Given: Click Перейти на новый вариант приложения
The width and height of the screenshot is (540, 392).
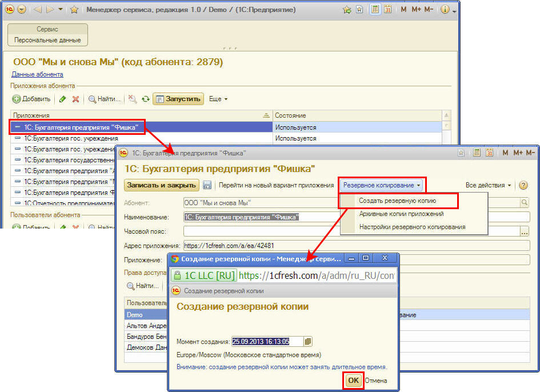Looking at the screenshot, I should point(276,185).
